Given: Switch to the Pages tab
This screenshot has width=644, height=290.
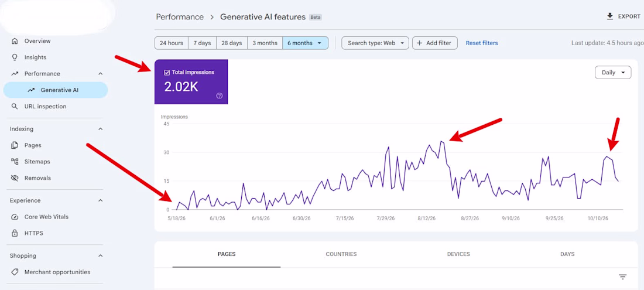Looking at the screenshot, I should pos(227,254).
